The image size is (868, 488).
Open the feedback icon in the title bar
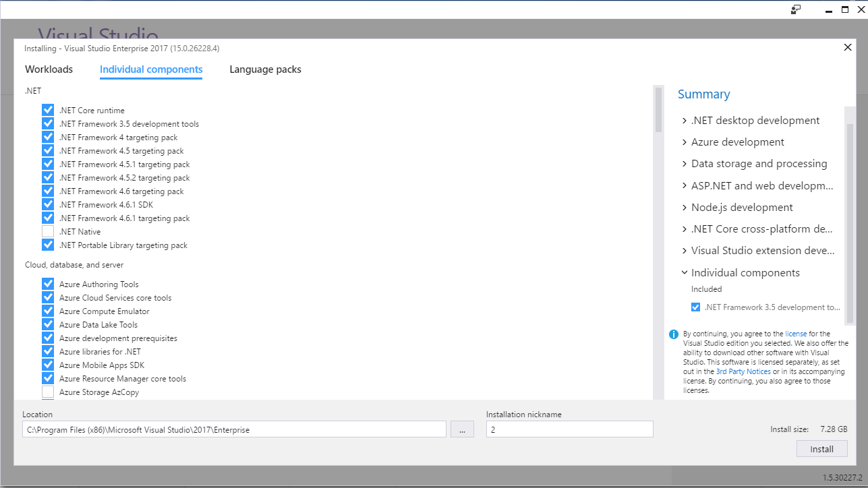tap(796, 9)
